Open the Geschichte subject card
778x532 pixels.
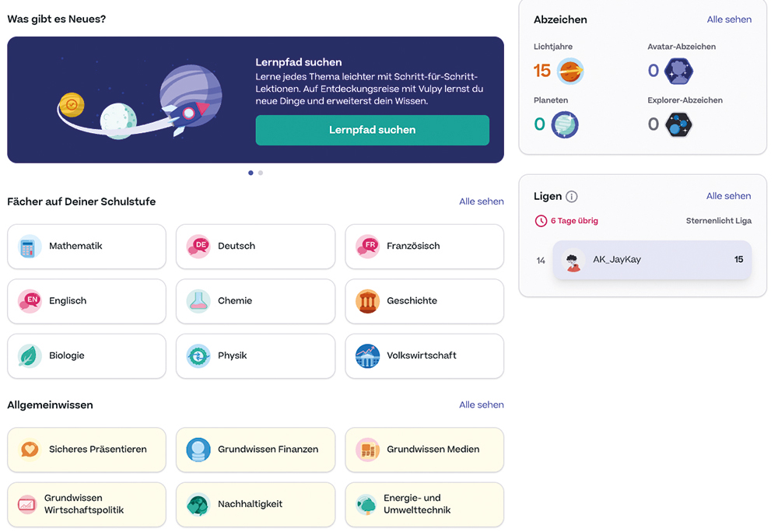pyautogui.click(x=425, y=301)
